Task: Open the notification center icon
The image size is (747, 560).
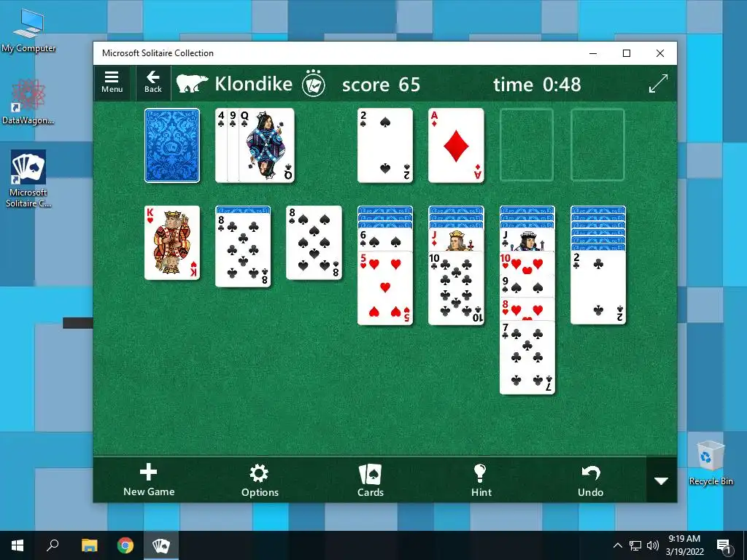Action: [724, 545]
